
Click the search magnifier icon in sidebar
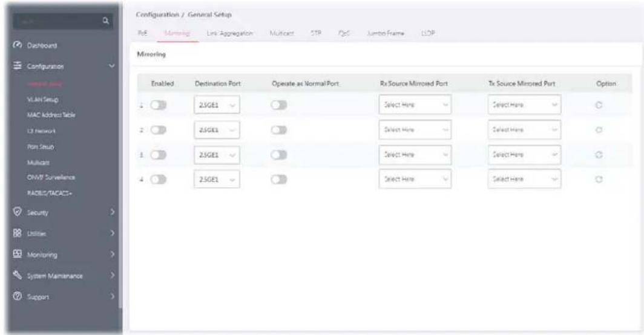tap(105, 21)
